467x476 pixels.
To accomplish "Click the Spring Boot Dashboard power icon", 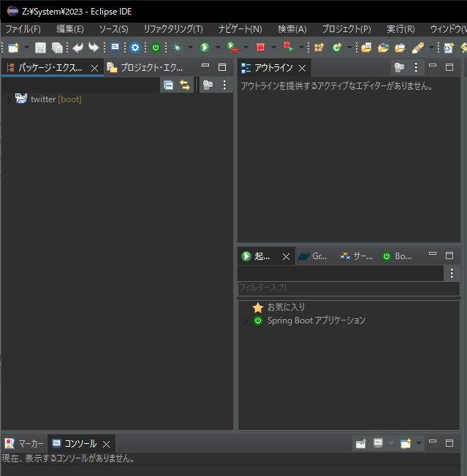I will (x=156, y=47).
